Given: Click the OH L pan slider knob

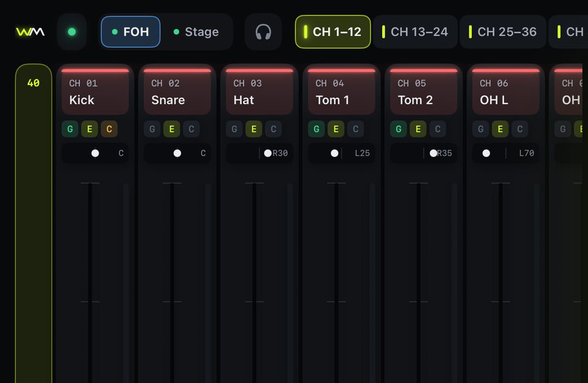Looking at the screenshot, I should pyautogui.click(x=486, y=153).
